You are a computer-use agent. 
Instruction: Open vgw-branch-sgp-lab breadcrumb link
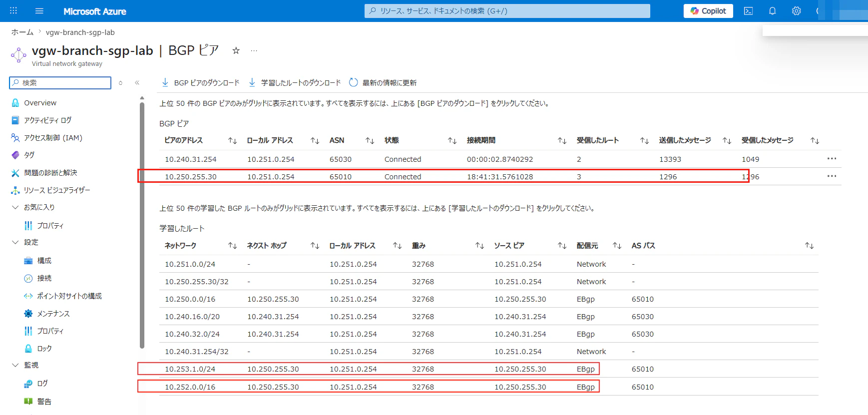click(x=80, y=32)
